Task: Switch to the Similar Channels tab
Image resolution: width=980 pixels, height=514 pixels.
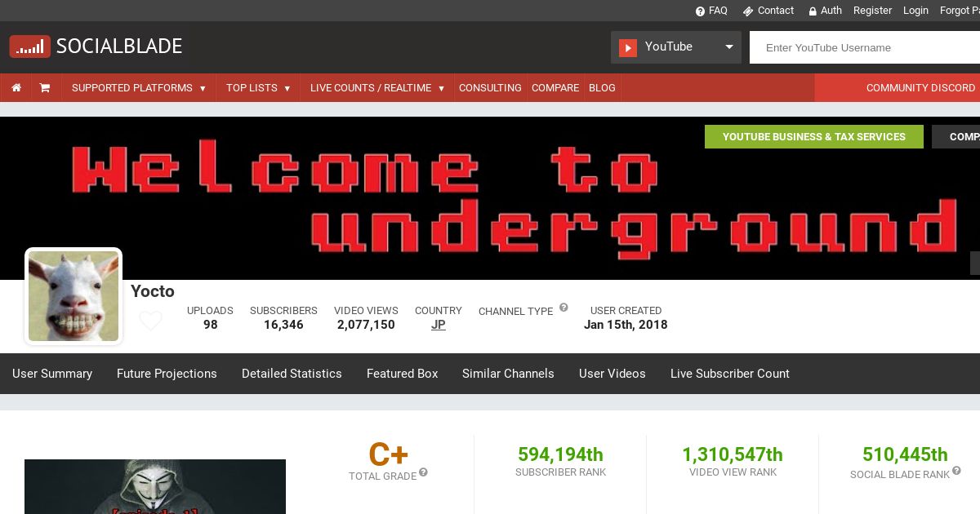Action: [508, 374]
